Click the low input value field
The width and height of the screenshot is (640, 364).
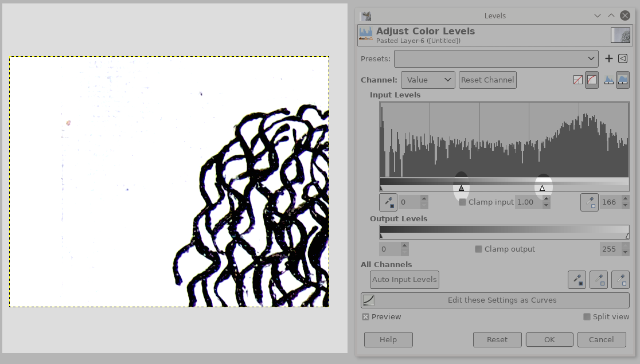pyautogui.click(x=409, y=202)
